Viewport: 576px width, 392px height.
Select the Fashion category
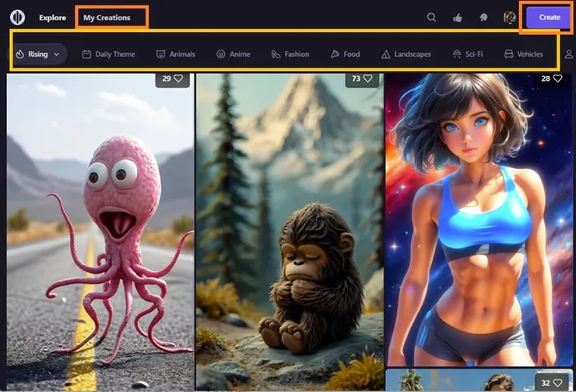click(290, 54)
